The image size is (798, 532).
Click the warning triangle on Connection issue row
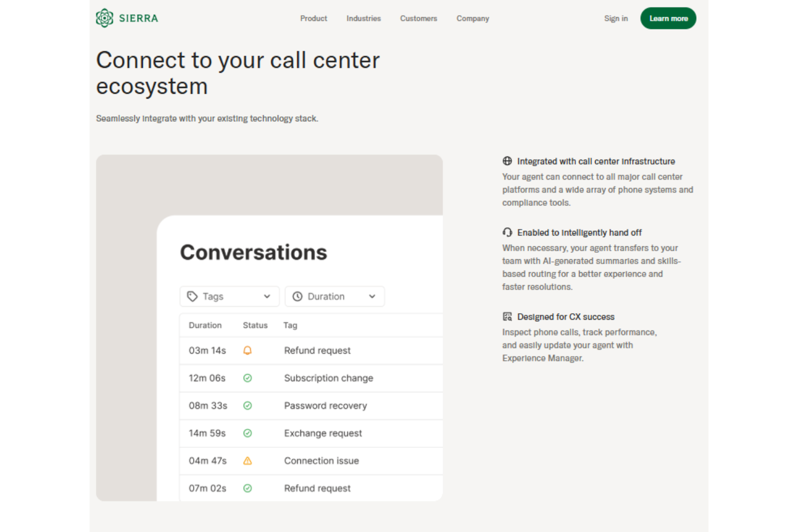pos(247,460)
